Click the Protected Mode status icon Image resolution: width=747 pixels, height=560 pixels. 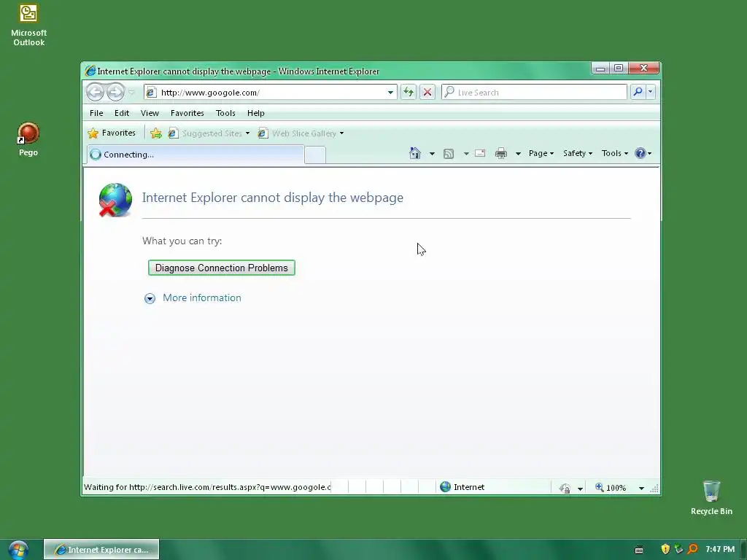coord(565,488)
